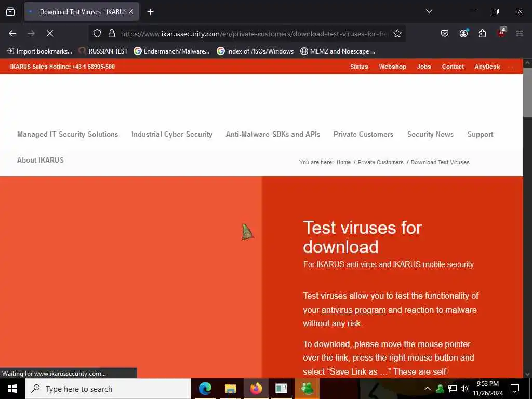Open the Extensions puzzle icon
The height and width of the screenshot is (399, 532).
482,33
